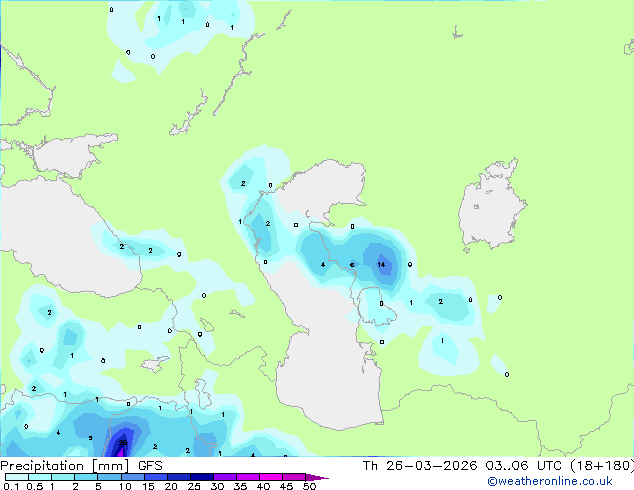
Task: Choose the 40–45 mm magenta legend swatch
Action: (271, 477)
